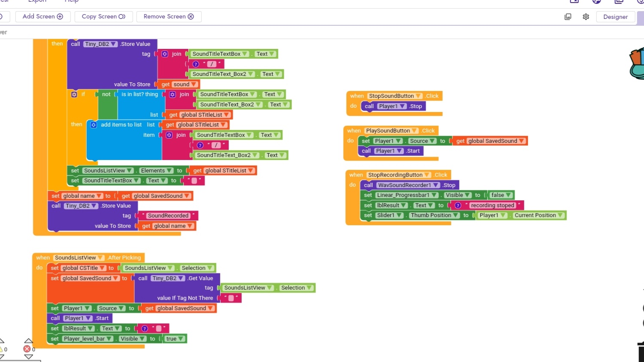Screen dimensions: 644x362
Task: Open the StopSoundButton component dropdown
Action: coord(419,96)
